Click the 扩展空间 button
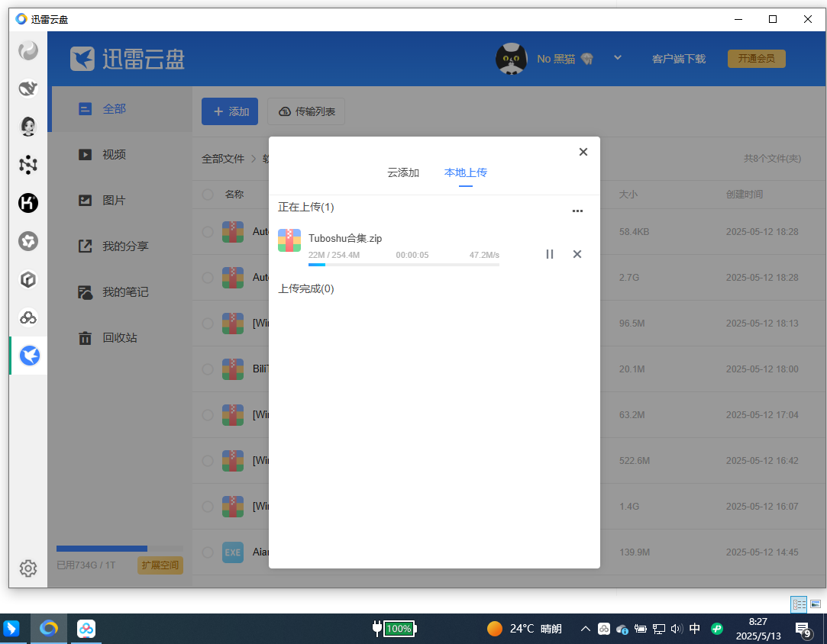Image resolution: width=827 pixels, height=644 pixels. tap(160, 565)
